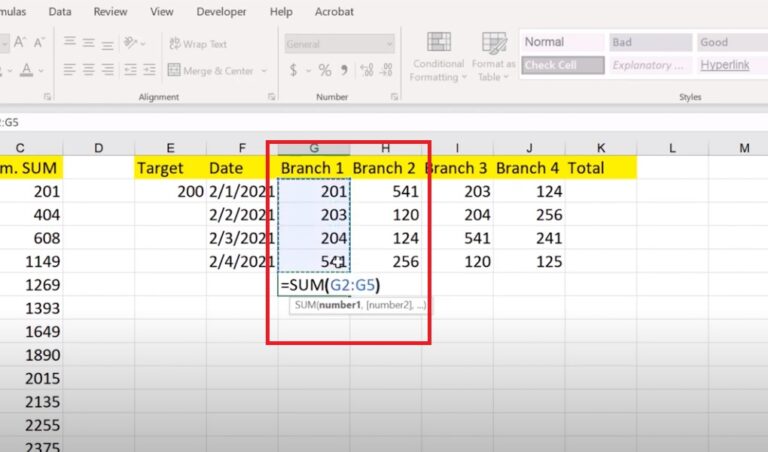
Task: Toggle Wrap Text for selected cells
Action: pyautogui.click(x=198, y=44)
